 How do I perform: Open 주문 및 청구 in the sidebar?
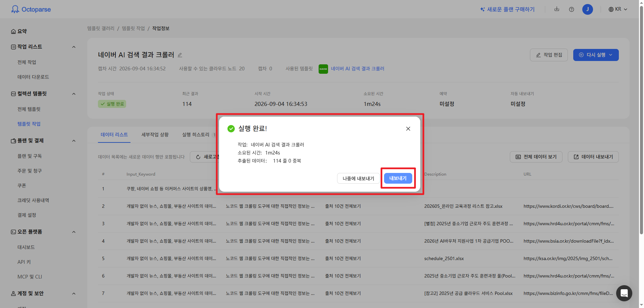point(30,171)
